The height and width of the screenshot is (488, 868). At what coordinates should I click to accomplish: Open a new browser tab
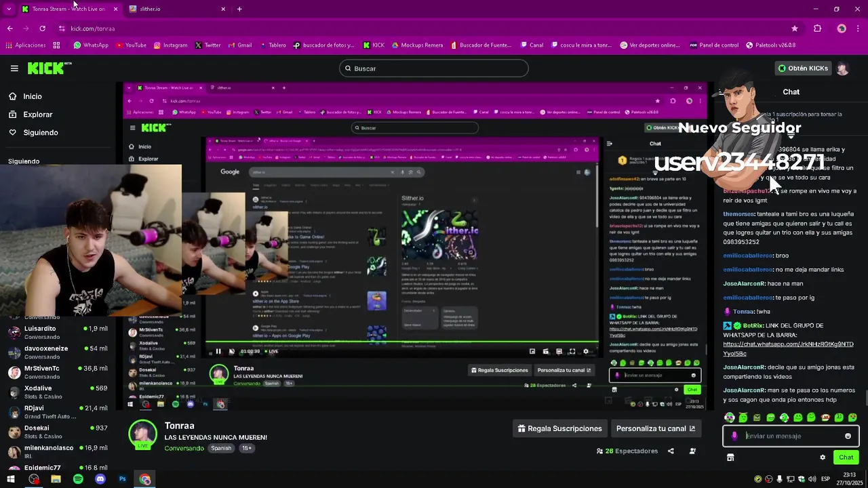[x=239, y=9]
